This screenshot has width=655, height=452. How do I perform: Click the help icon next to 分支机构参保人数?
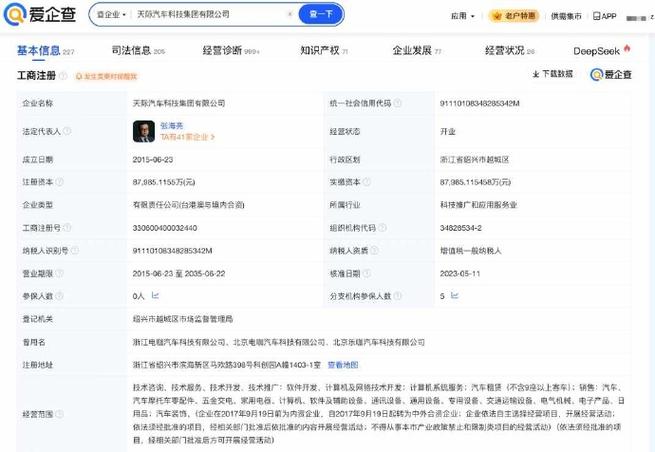[x=398, y=296]
